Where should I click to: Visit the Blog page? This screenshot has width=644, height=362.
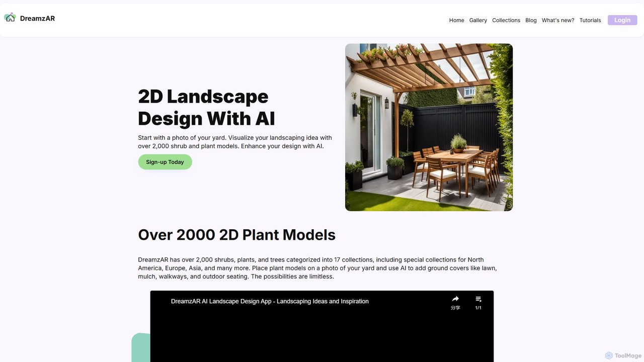pyautogui.click(x=531, y=20)
